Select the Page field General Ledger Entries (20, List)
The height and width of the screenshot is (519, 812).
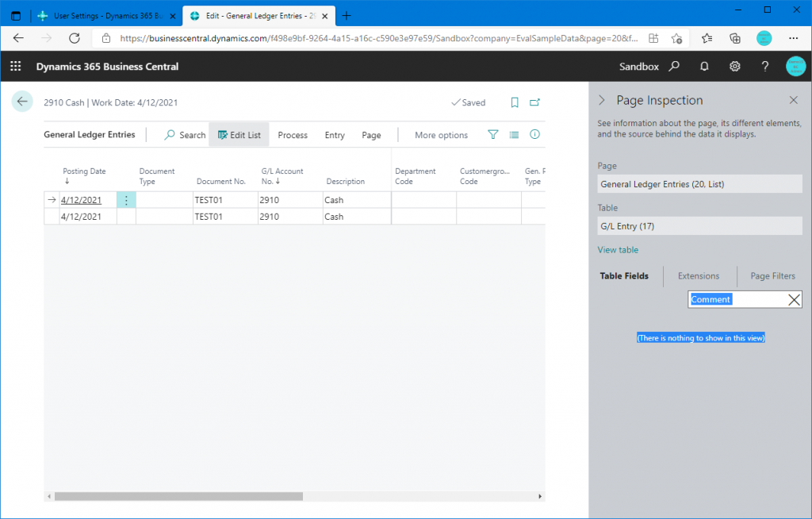tap(699, 184)
